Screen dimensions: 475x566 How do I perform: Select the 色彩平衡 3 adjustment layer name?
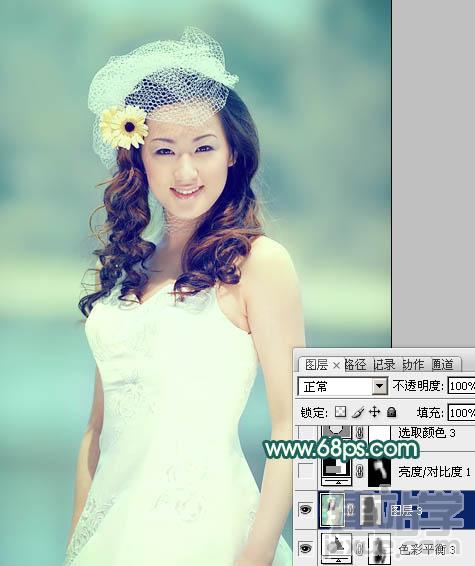(x=427, y=549)
